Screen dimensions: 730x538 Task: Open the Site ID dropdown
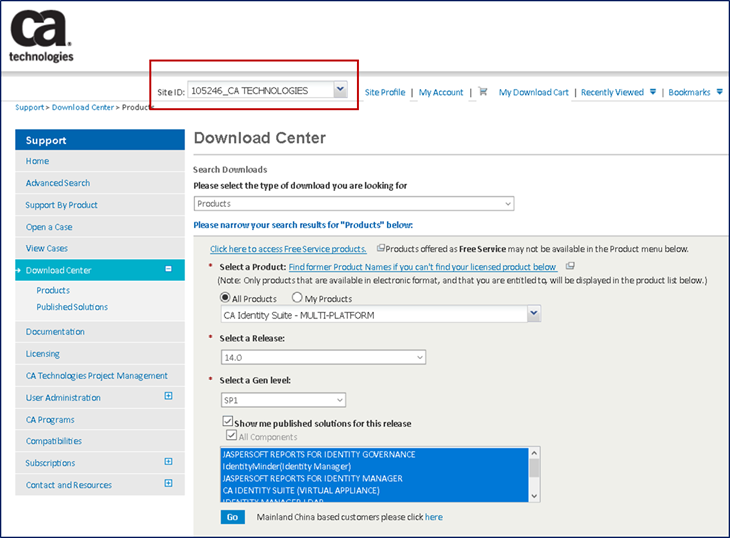340,89
